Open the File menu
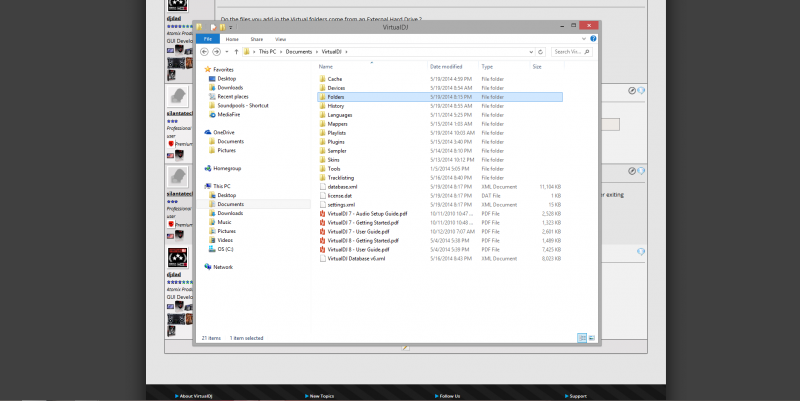The height and width of the screenshot is (401, 800). tap(208, 39)
